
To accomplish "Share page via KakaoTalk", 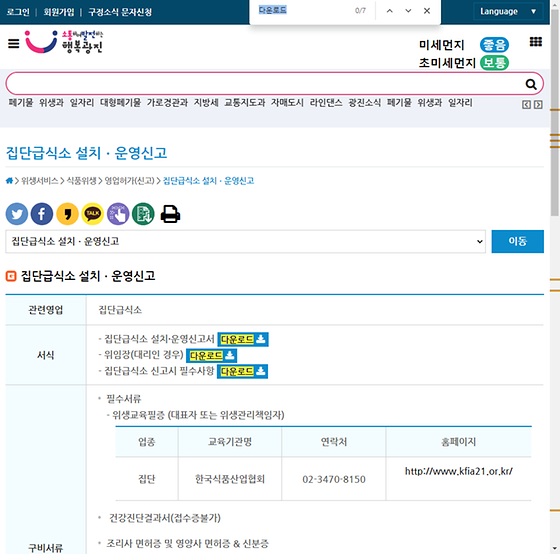I will (x=92, y=214).
